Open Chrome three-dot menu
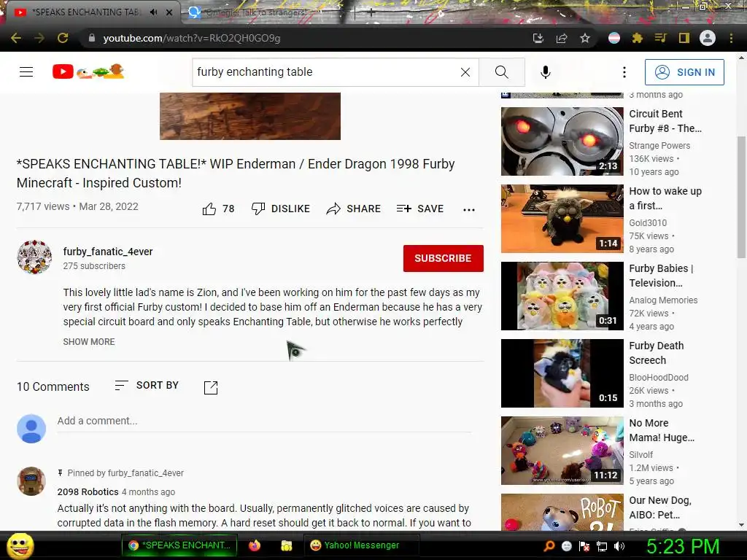Screen dimensions: 747x560 (x=731, y=38)
